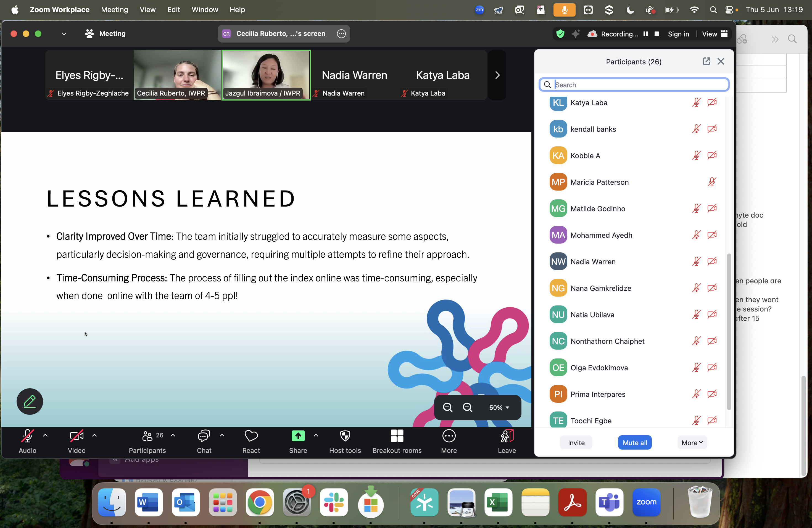Launch Adobe Acrobat from the dock
Image resolution: width=812 pixels, height=528 pixels.
[572, 502]
